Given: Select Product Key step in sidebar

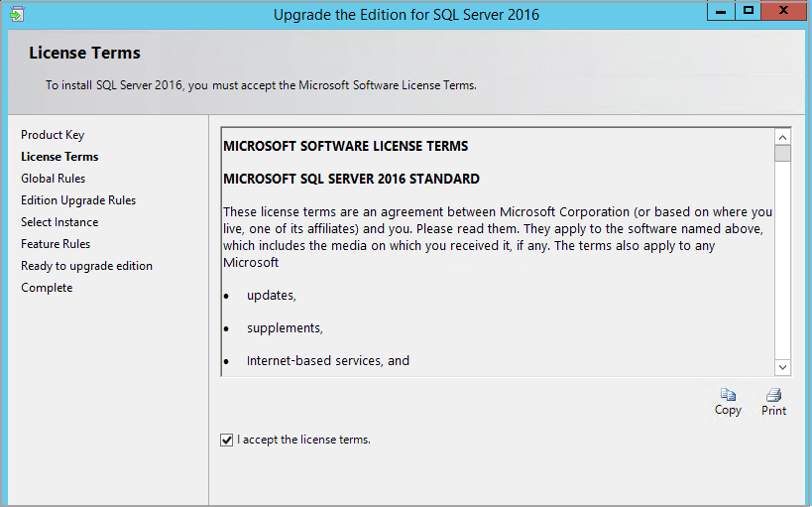Looking at the screenshot, I should click(x=53, y=135).
